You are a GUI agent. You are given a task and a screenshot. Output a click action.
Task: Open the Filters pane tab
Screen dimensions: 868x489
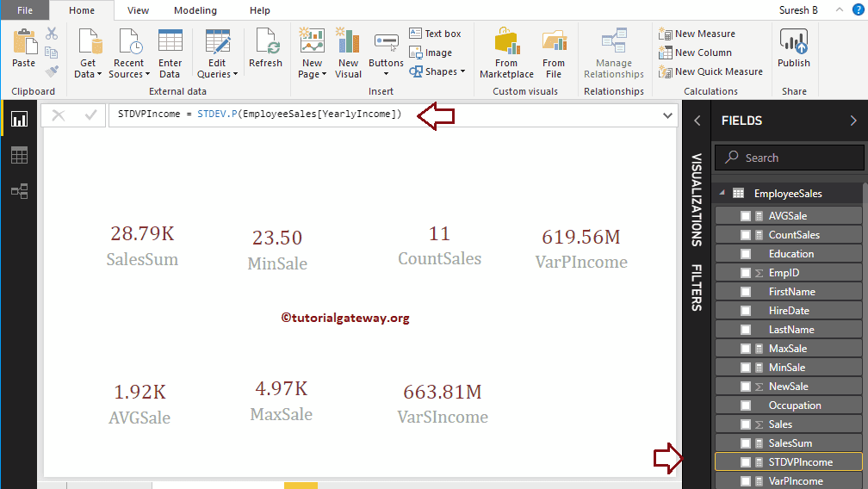(697, 288)
